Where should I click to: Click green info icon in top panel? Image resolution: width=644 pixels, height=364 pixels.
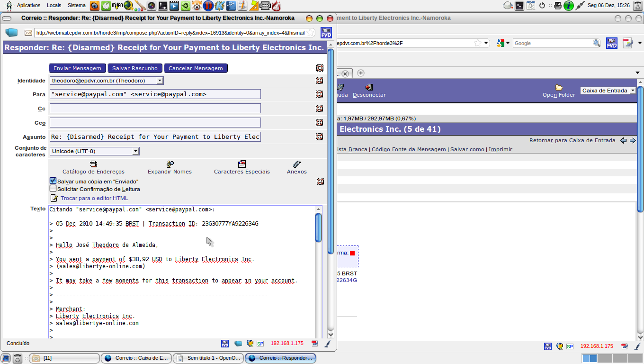coord(569,6)
